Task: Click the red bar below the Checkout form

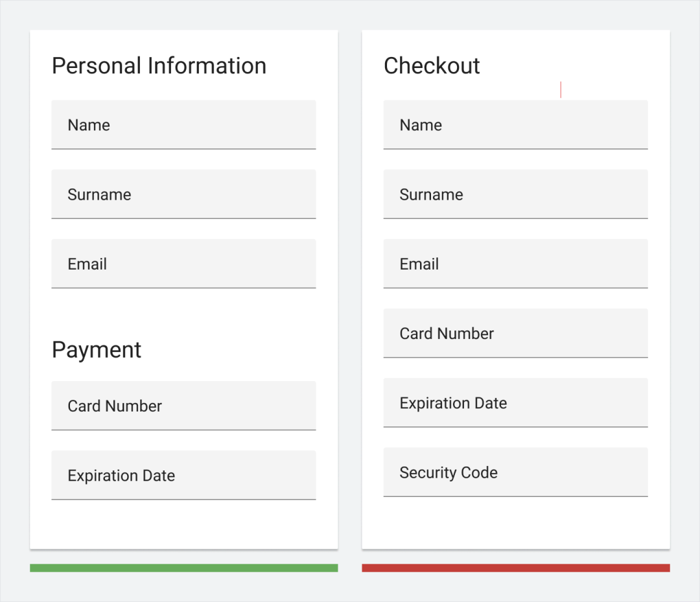Action: [x=515, y=568]
